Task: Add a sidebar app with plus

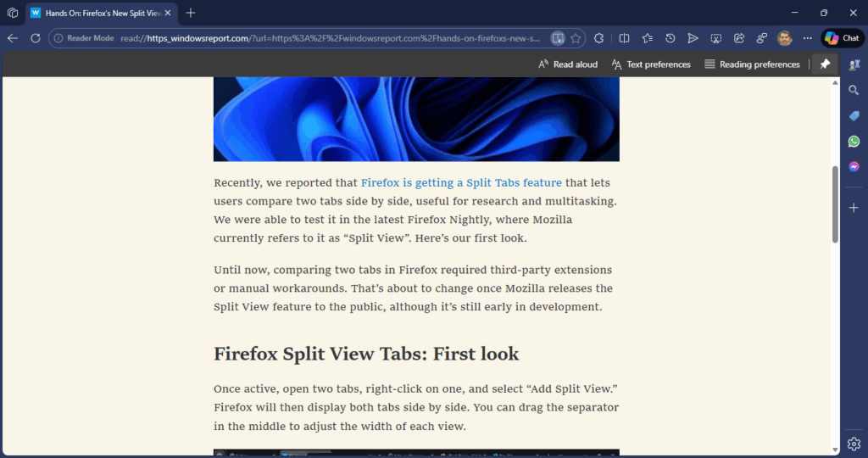Action: pyautogui.click(x=854, y=208)
